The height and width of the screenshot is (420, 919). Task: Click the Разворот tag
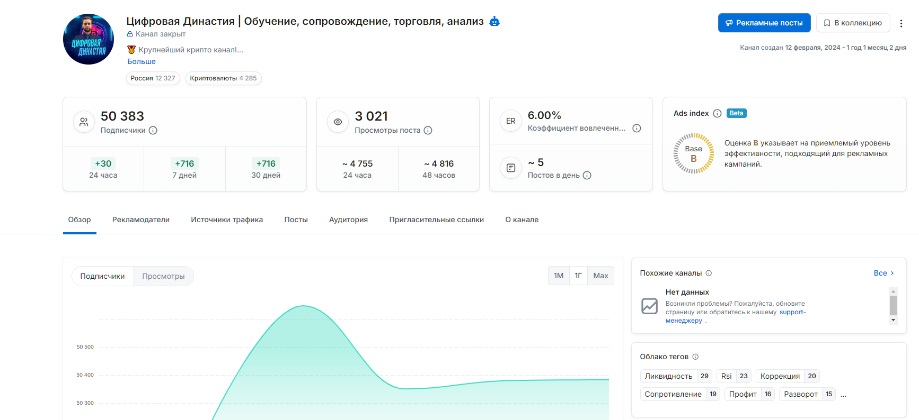tap(808, 394)
